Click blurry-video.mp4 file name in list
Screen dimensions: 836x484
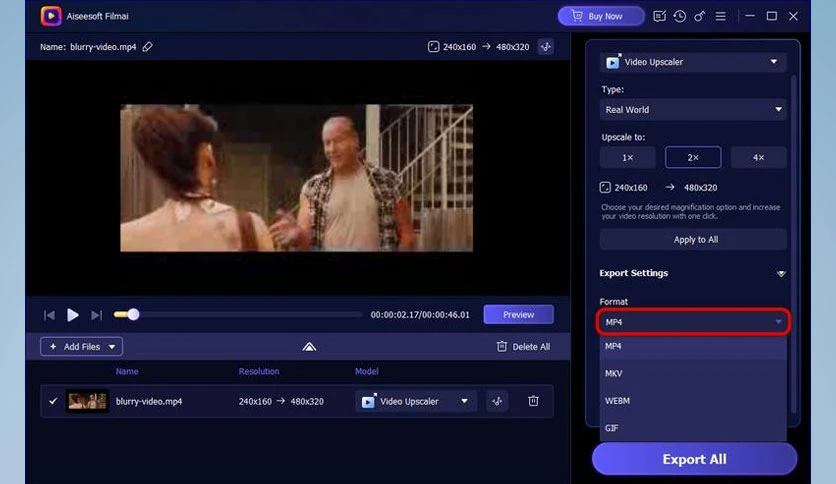(x=149, y=401)
